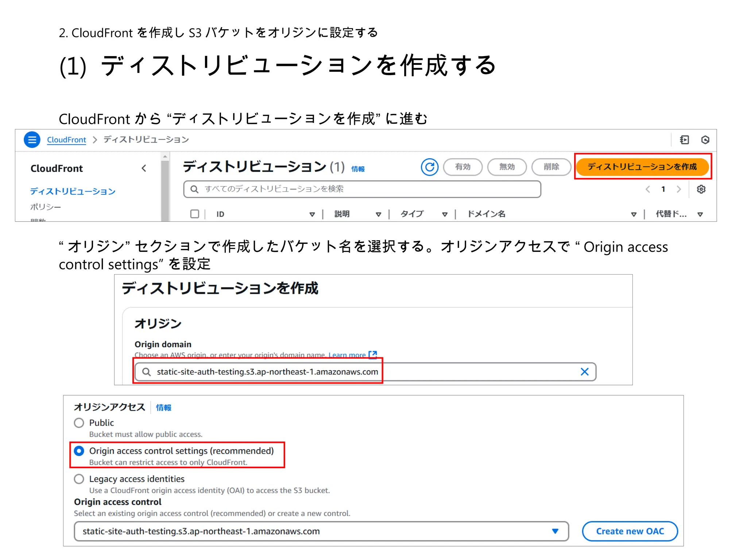Toggle the select-all checkbox in table header
747x560 pixels.
(195, 214)
